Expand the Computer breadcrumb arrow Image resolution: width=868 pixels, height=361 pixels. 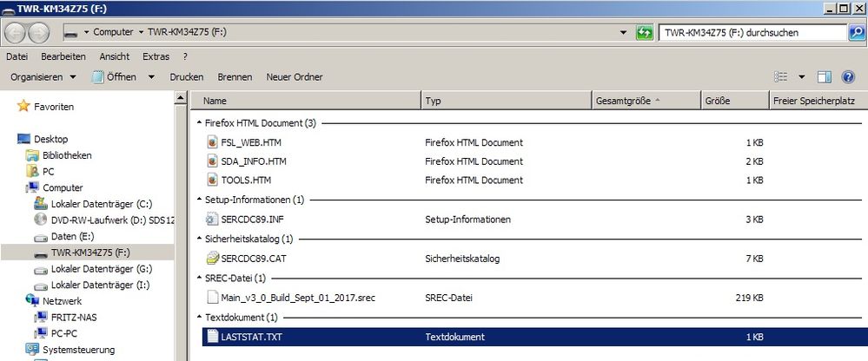[142, 32]
